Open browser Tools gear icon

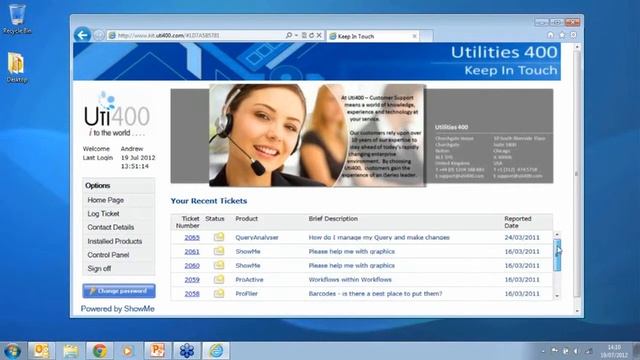pos(573,35)
